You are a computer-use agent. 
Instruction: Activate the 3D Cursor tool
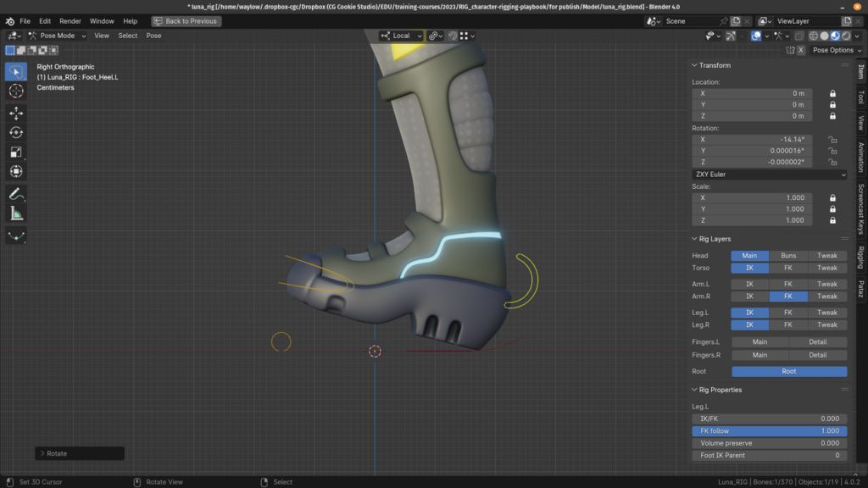tap(16, 91)
